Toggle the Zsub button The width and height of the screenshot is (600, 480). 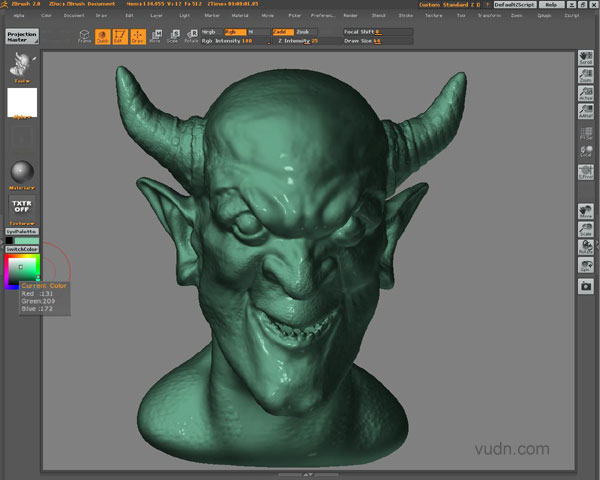coord(306,32)
